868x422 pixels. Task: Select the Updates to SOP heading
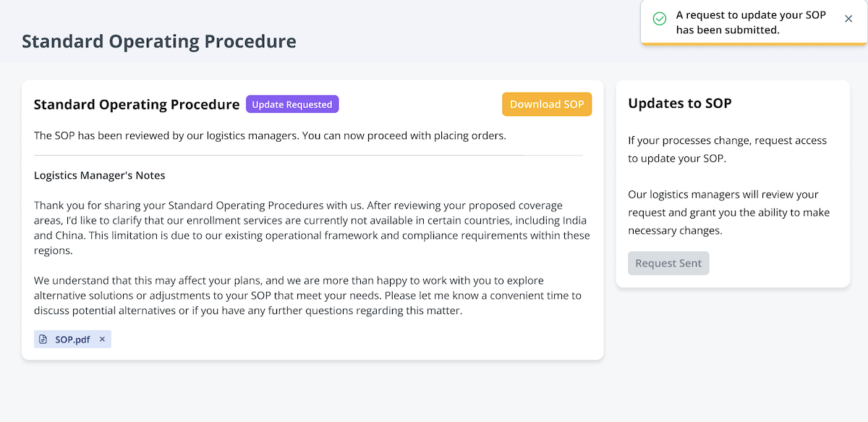(680, 104)
